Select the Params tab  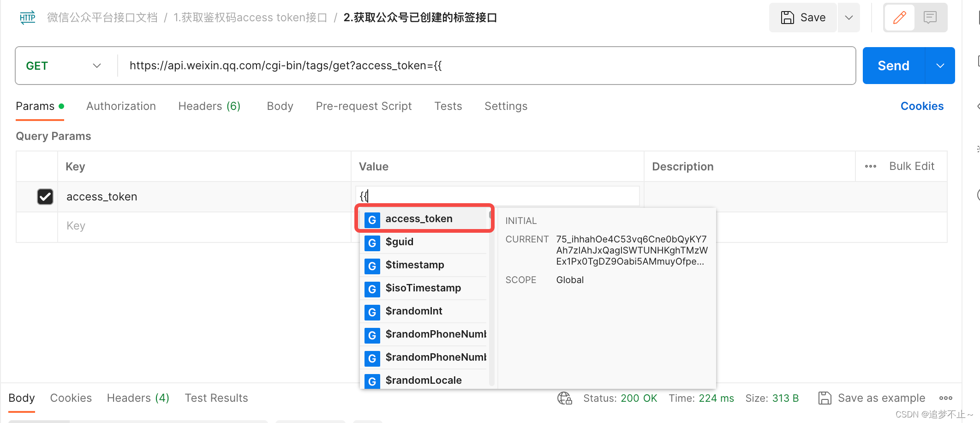(x=40, y=106)
